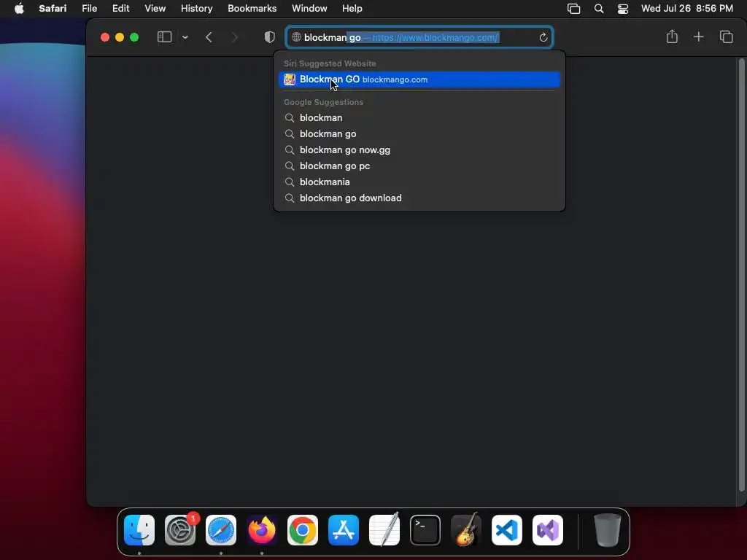Open the Edit menu
The width and height of the screenshot is (747, 560).
pyautogui.click(x=120, y=9)
